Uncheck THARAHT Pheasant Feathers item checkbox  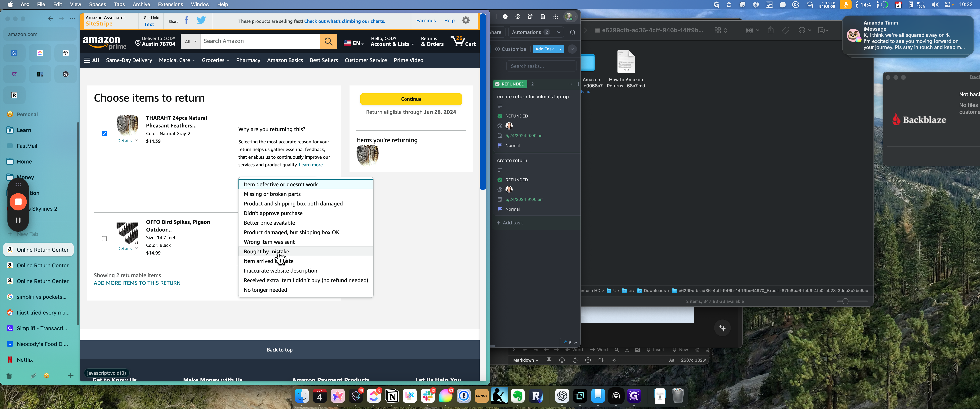104,134
